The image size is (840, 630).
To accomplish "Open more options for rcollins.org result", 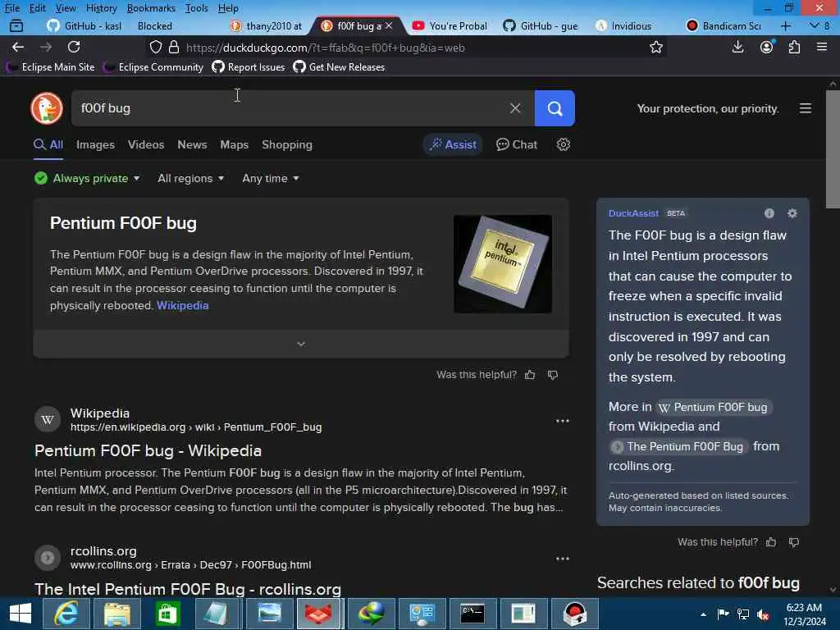I will [563, 559].
